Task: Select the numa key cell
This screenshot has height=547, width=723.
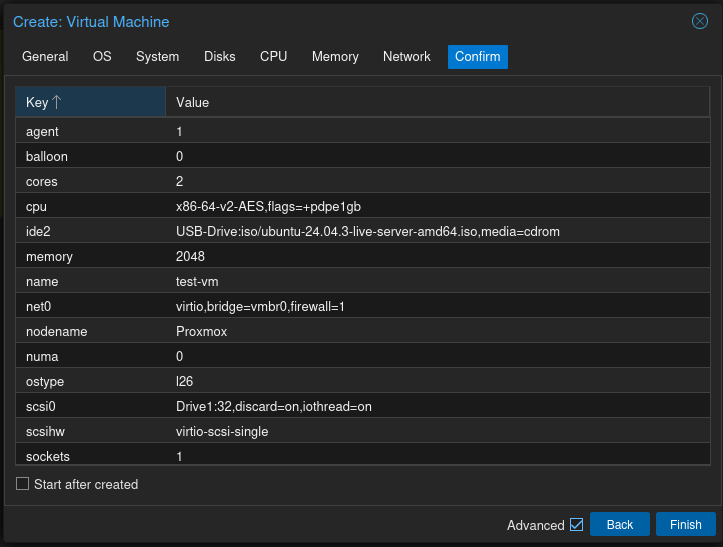Action: [90, 357]
